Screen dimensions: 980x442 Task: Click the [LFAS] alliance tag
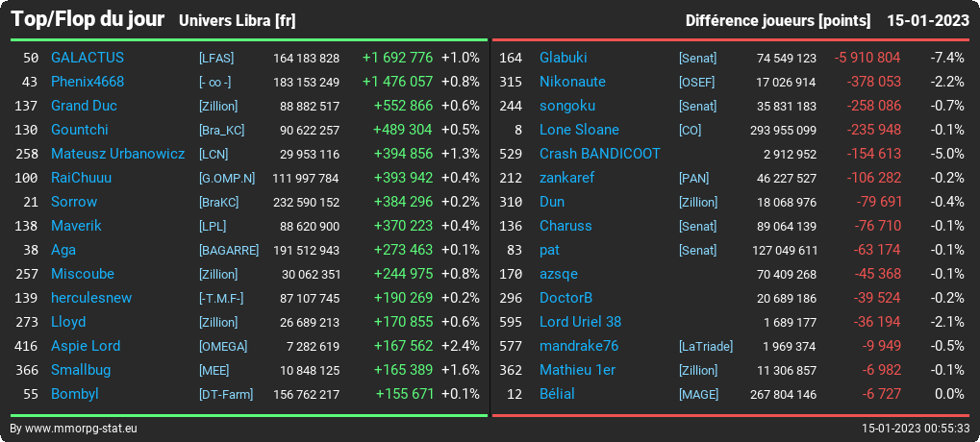click(216, 58)
